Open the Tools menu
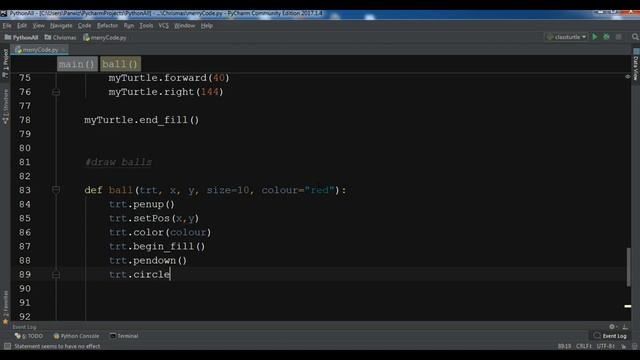Image resolution: width=640 pixels, height=360 pixels. point(146,25)
